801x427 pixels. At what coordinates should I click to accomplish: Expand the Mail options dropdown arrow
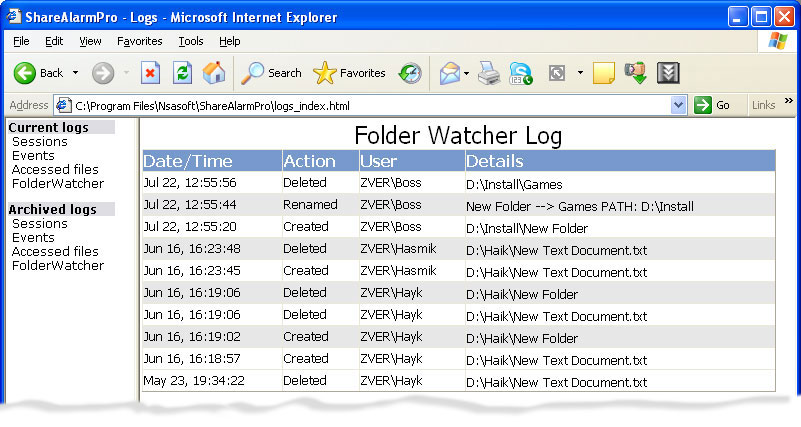pyautogui.click(x=466, y=73)
